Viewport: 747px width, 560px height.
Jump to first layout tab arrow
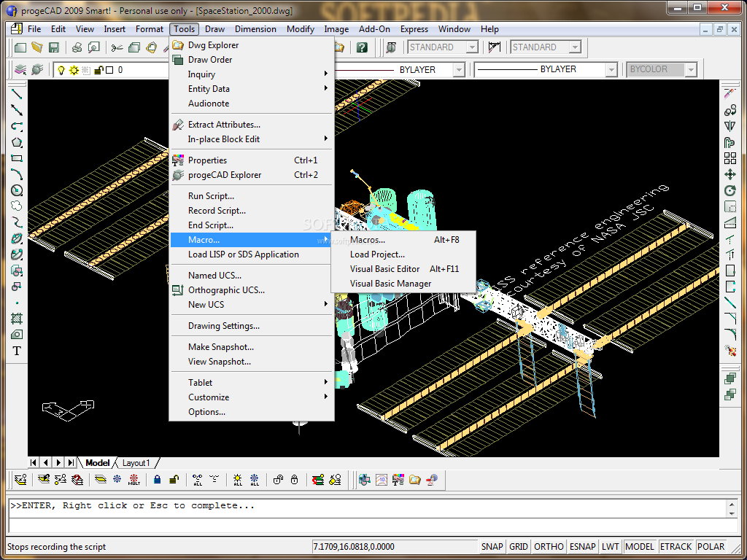click(x=34, y=462)
